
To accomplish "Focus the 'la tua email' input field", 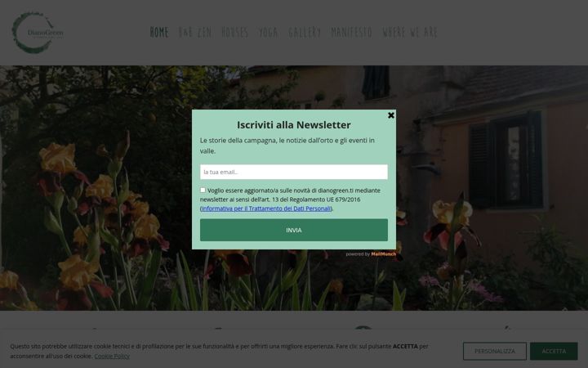I will coord(294,172).
